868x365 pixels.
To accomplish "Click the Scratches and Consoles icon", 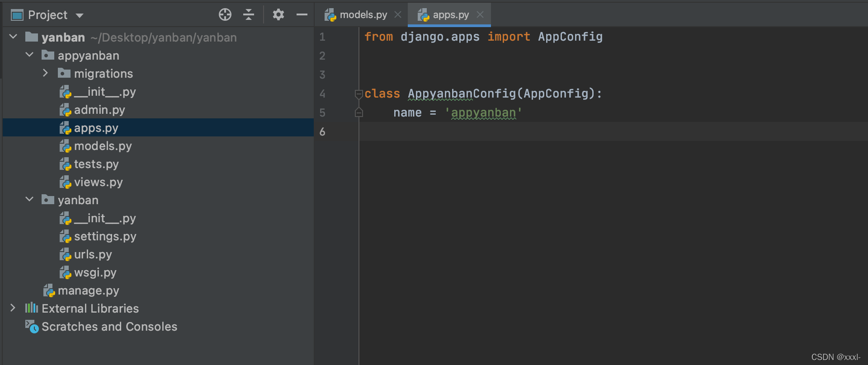I will click(32, 326).
